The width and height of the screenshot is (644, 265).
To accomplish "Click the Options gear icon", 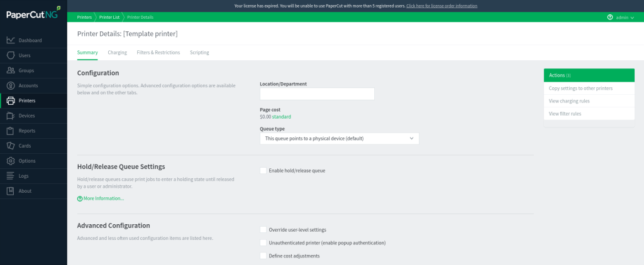I will [11, 161].
